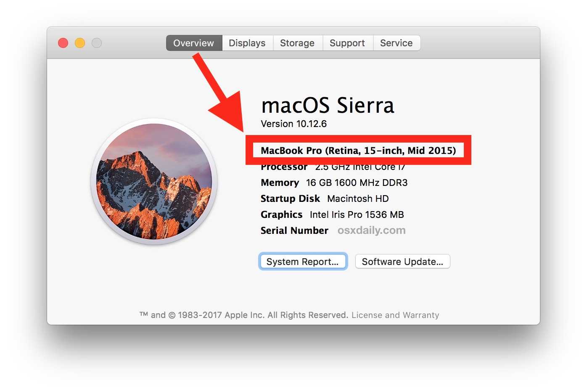Open the Service tab

396,43
